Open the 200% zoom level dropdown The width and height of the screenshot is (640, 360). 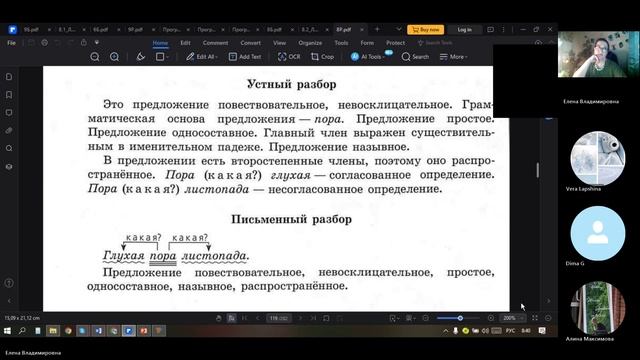tap(513, 318)
